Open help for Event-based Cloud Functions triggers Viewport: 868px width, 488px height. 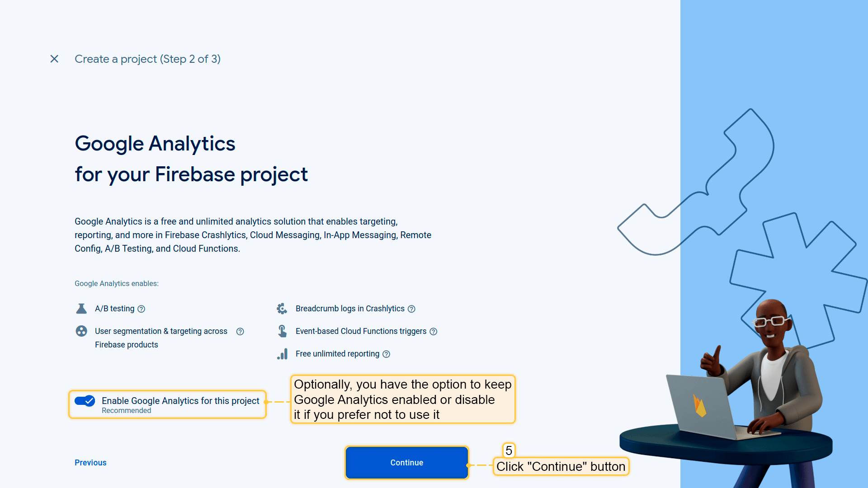[433, 332]
